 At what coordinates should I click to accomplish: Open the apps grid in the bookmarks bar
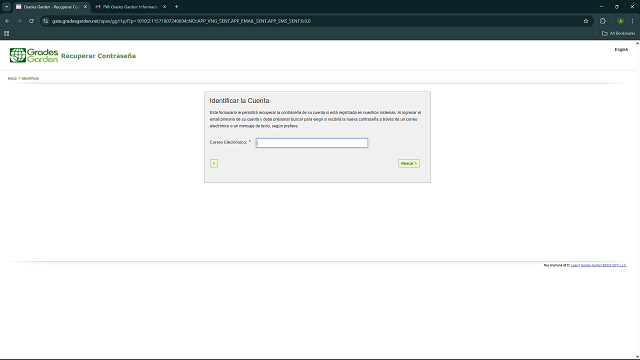7,33
